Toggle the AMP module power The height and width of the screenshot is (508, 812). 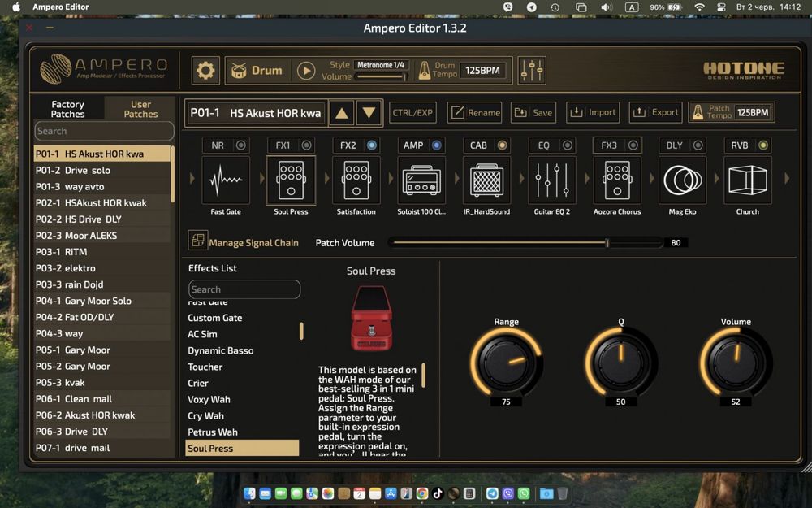pos(437,145)
